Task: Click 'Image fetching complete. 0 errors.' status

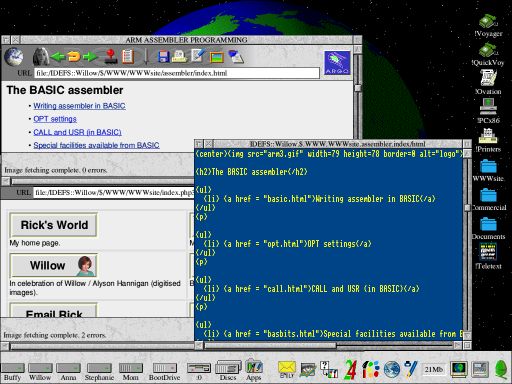Action: [56, 170]
